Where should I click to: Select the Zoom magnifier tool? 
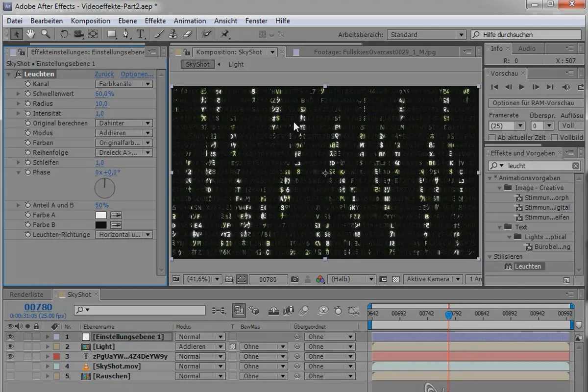point(46,34)
